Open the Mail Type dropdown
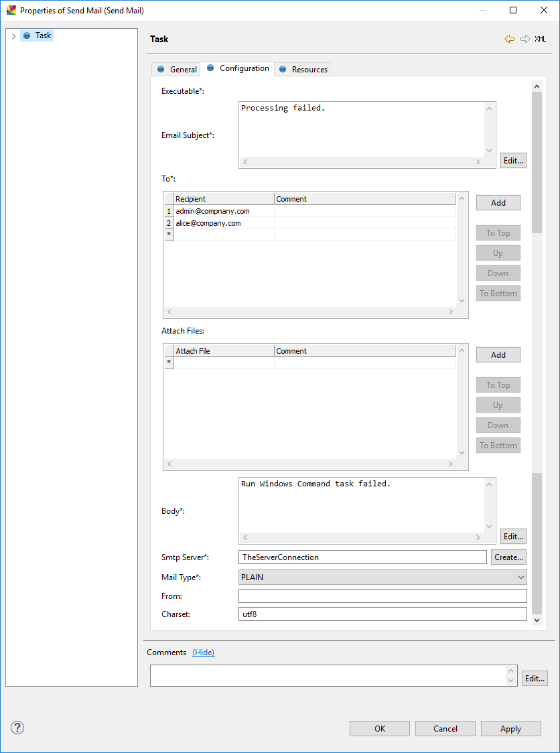 [x=382, y=577]
